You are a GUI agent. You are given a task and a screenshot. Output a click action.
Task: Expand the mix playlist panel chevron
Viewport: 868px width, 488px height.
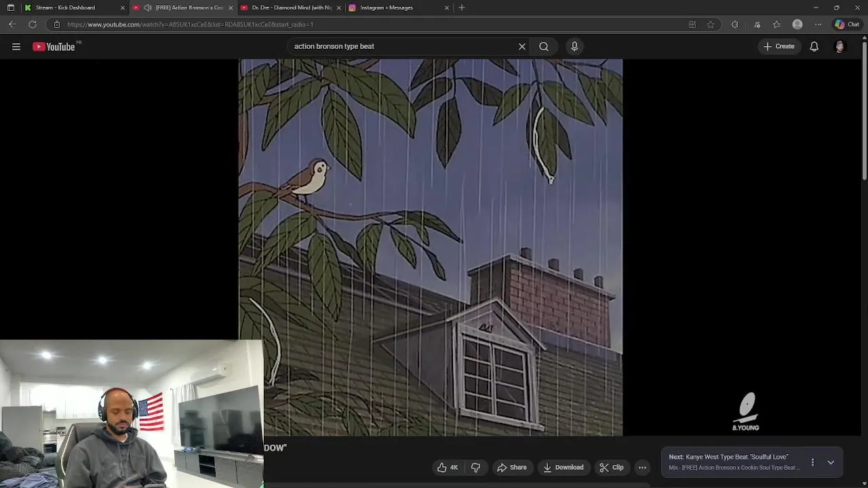[x=831, y=462]
